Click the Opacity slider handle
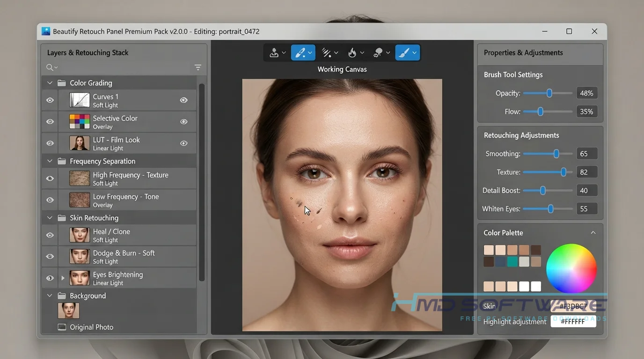The height and width of the screenshot is (359, 644). [549, 93]
